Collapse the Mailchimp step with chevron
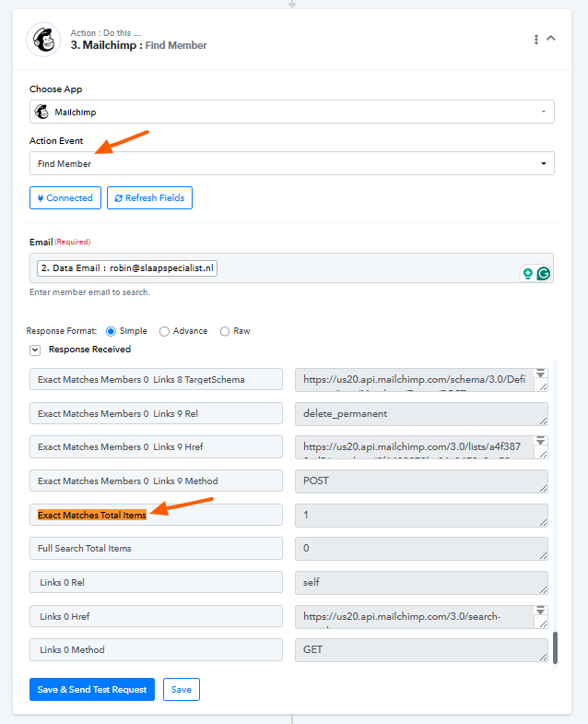Screen dimensions: 588x724 coord(550,39)
